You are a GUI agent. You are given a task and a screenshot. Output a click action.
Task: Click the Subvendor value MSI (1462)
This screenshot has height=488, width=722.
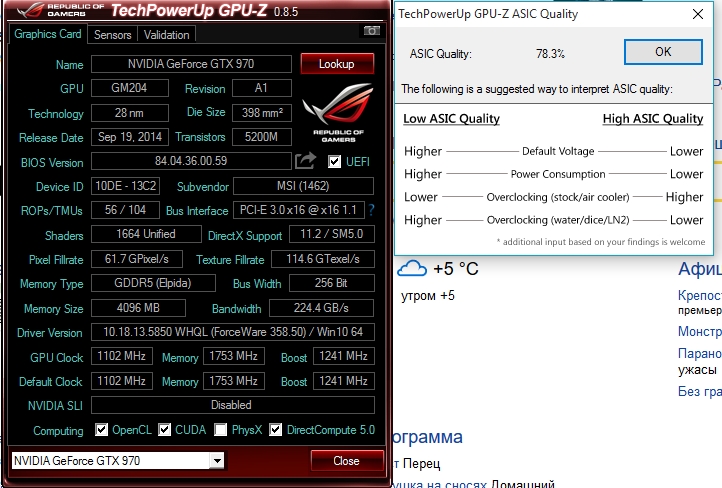[x=303, y=186]
